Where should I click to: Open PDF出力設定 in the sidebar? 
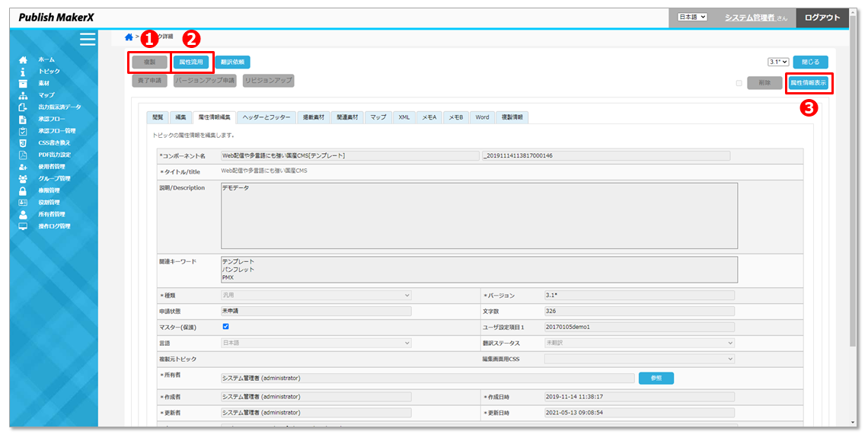54,155
